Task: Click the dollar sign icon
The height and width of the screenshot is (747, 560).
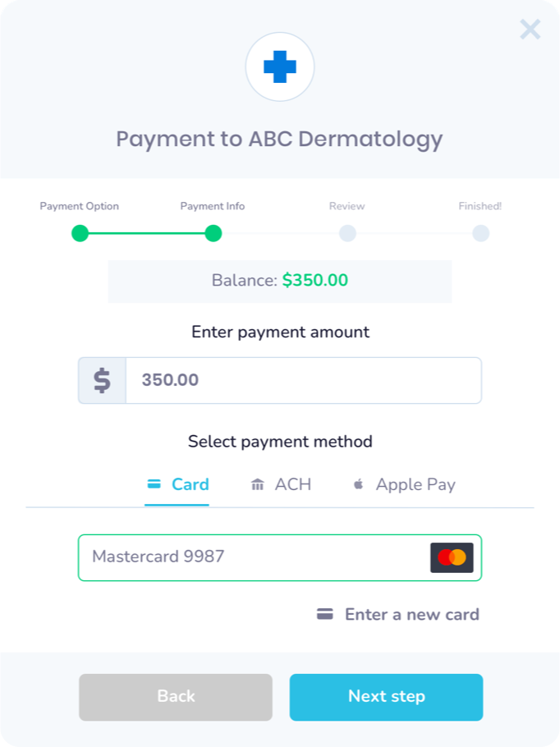Action: pyautogui.click(x=102, y=380)
